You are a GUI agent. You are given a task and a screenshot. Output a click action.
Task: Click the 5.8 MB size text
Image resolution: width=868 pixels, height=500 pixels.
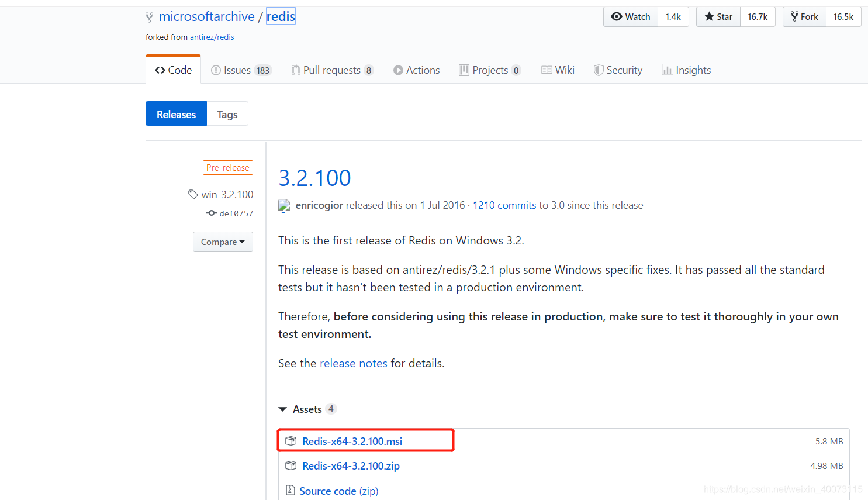[x=829, y=442]
